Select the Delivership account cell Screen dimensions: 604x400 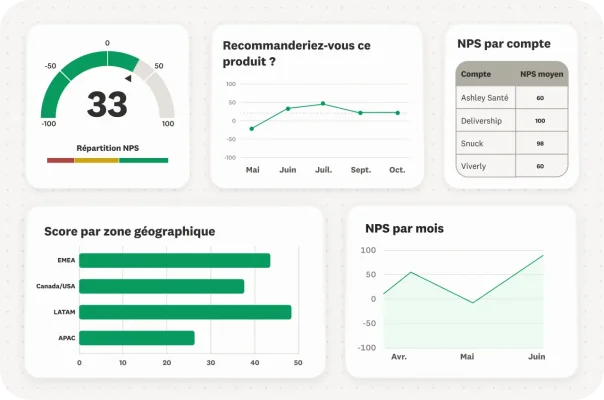coord(486,121)
